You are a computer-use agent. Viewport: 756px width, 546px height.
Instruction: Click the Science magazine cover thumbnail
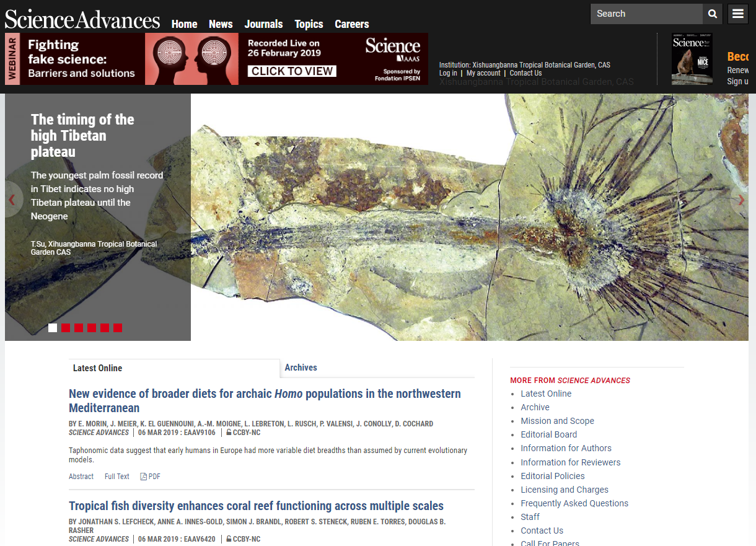coord(692,59)
